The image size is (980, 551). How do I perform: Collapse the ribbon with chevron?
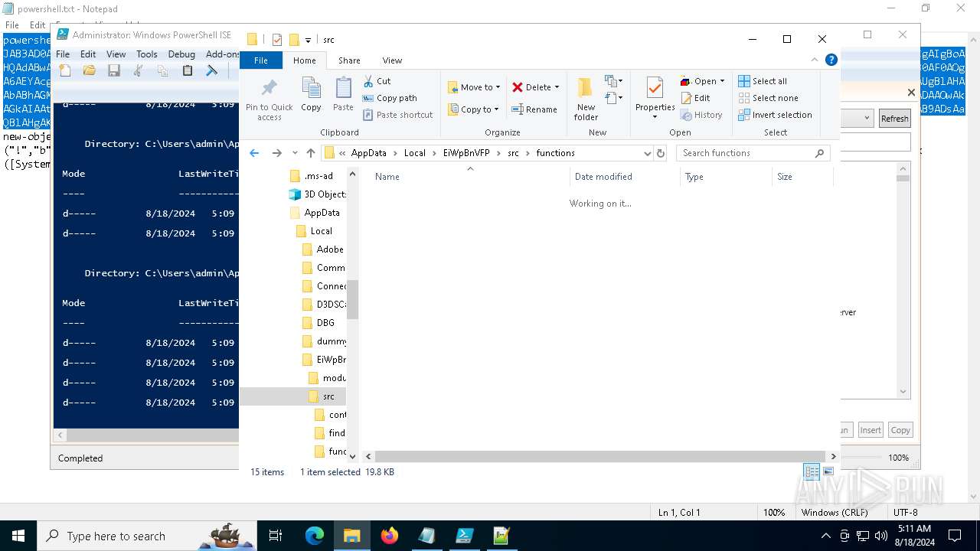814,60
